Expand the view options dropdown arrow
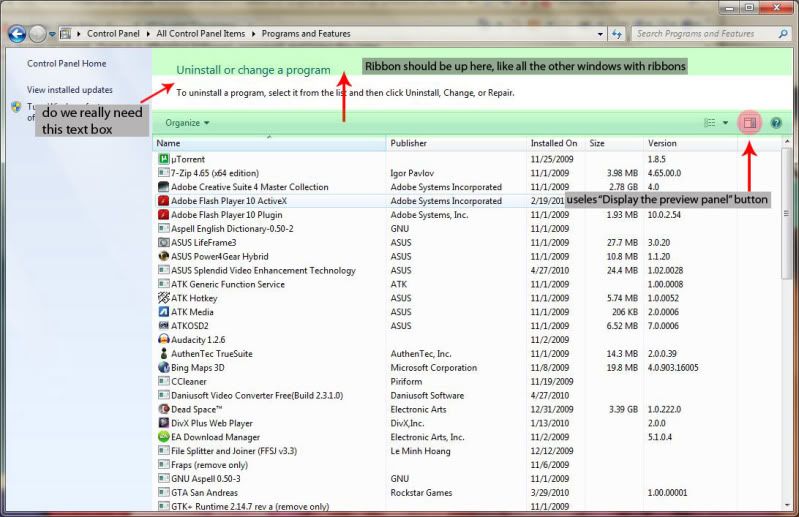Image resolution: width=799 pixels, height=517 pixels. point(726,123)
